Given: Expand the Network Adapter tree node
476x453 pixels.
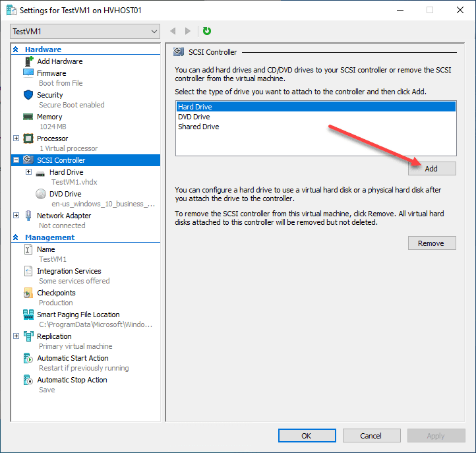Looking at the screenshot, I should point(16,215).
